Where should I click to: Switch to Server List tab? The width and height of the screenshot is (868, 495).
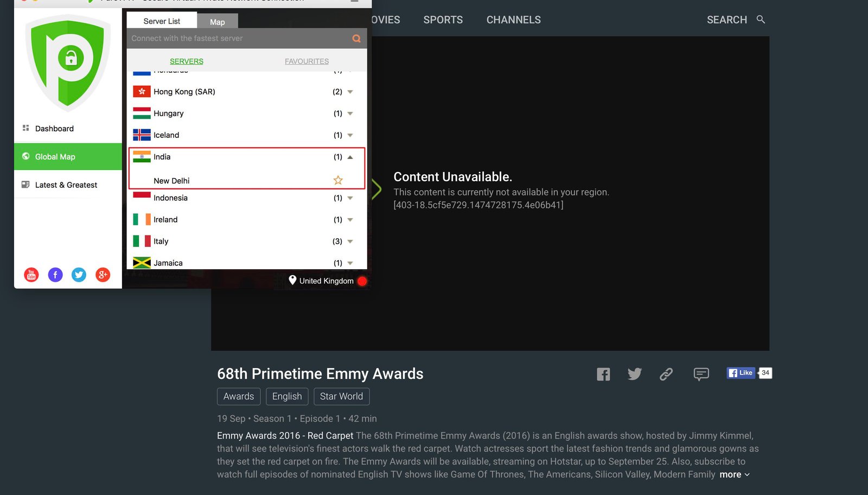pos(162,21)
